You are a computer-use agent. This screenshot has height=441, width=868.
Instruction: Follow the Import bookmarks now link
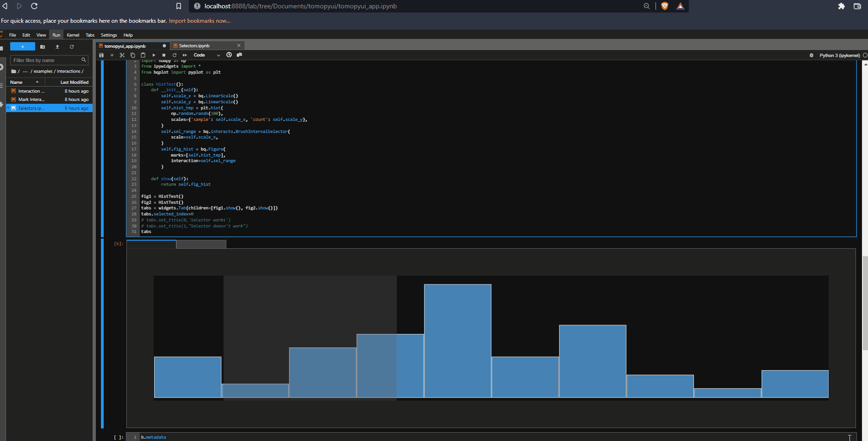click(x=199, y=21)
